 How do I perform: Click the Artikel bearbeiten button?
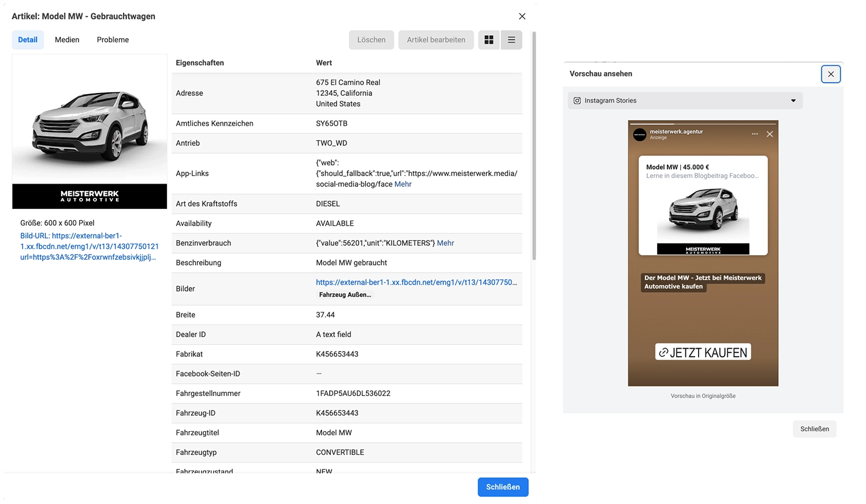436,40
